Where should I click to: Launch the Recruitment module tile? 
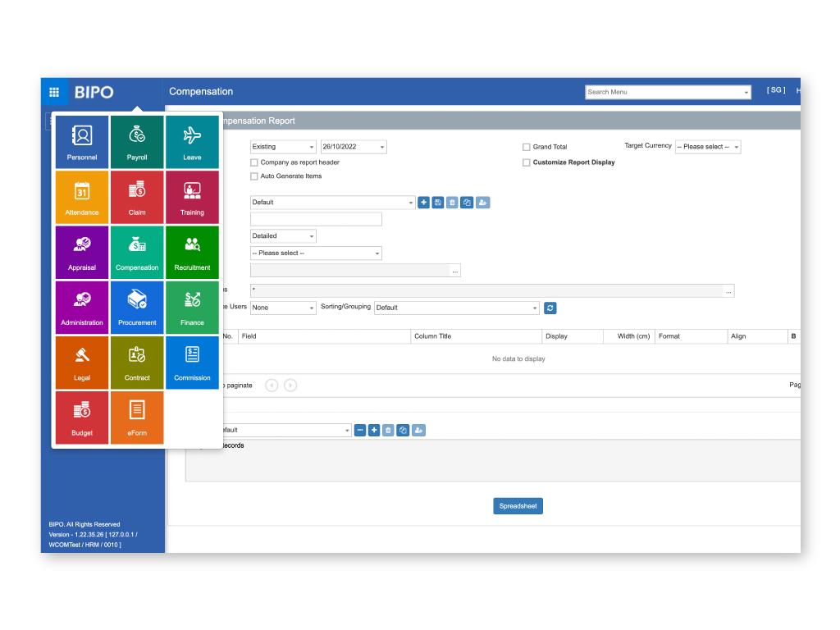click(x=192, y=252)
